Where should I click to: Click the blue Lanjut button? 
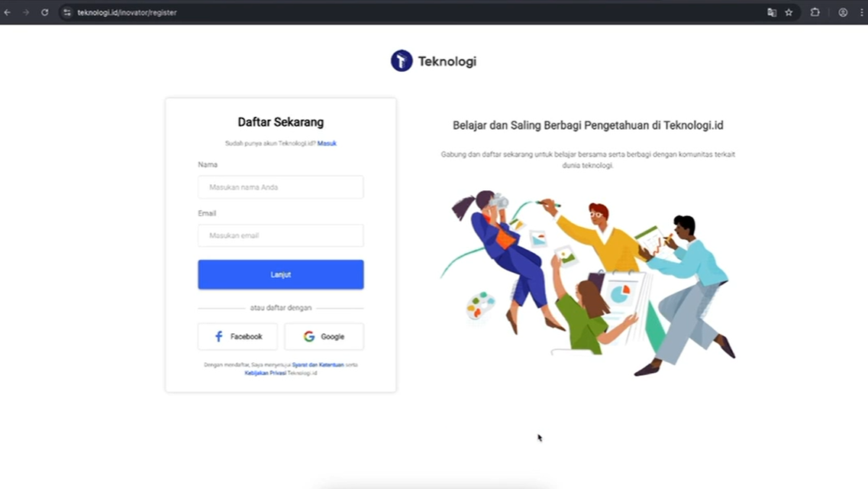tap(281, 275)
